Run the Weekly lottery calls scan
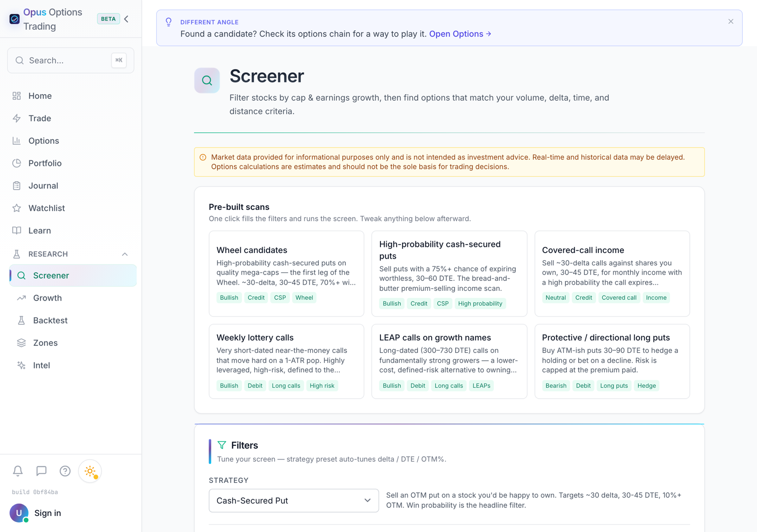The width and height of the screenshot is (757, 532). [286, 361]
